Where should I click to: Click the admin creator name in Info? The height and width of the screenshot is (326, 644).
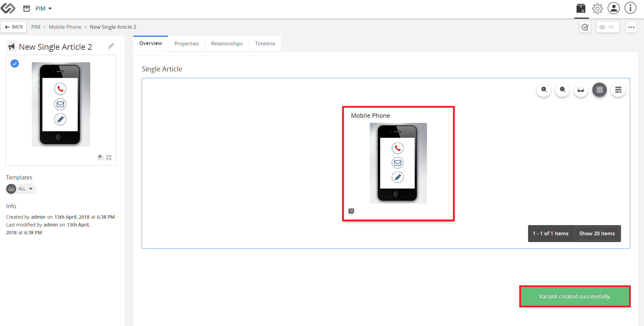38,217
